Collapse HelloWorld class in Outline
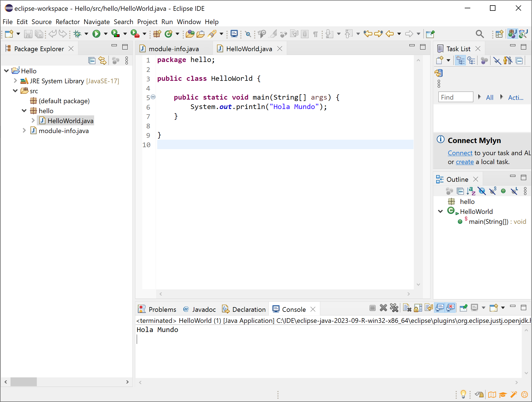The image size is (532, 402). [x=440, y=211]
